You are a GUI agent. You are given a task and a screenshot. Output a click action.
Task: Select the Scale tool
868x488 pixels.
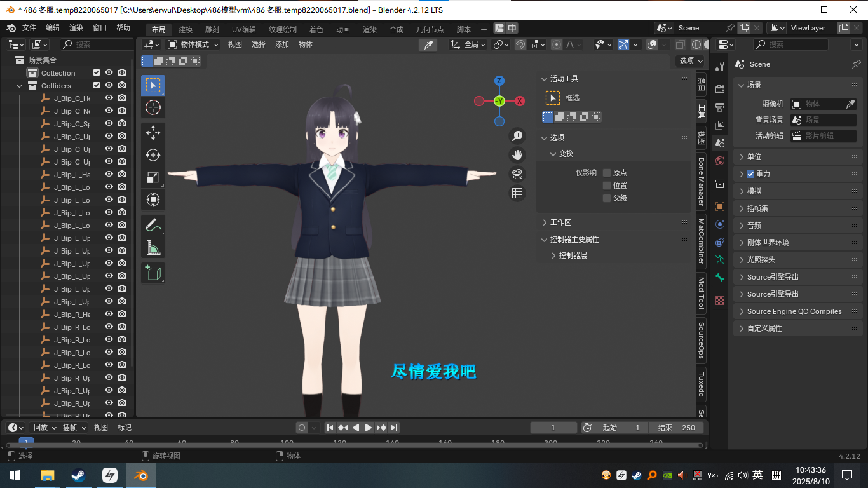(x=153, y=178)
